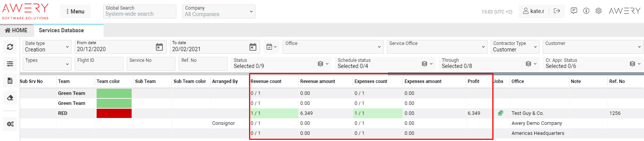Image resolution: width=644 pixels, height=141 pixels.
Task: Click the logout arrow icon next to kate.r
Action: (557, 11)
